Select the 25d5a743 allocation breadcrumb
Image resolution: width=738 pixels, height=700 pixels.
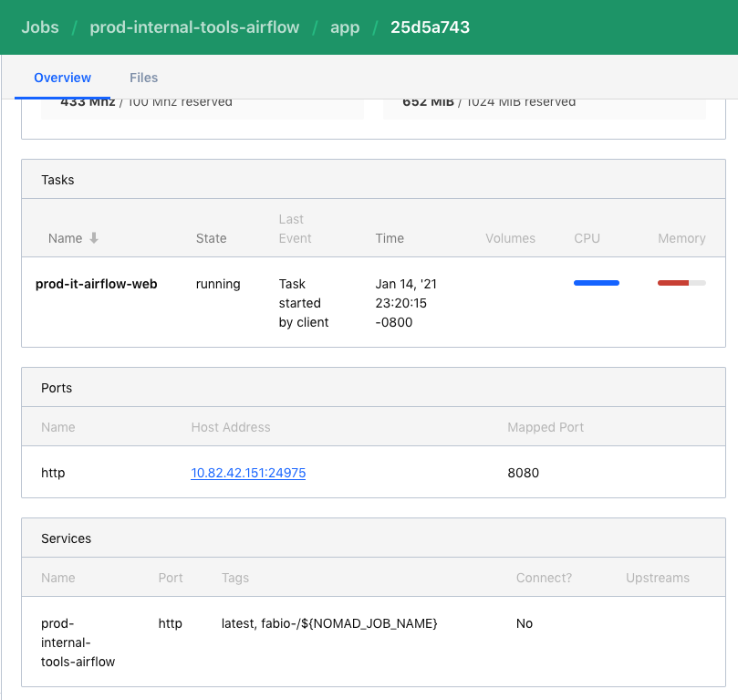pos(430,27)
